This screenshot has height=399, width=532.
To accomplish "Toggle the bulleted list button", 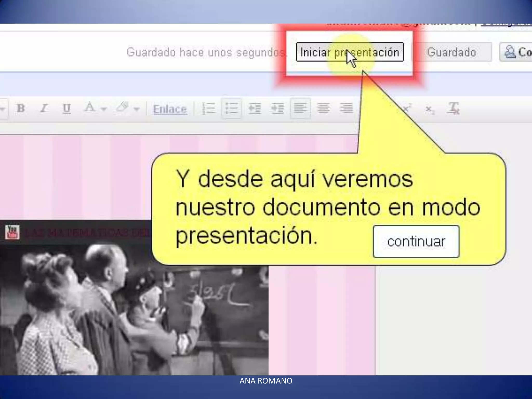I will [231, 108].
